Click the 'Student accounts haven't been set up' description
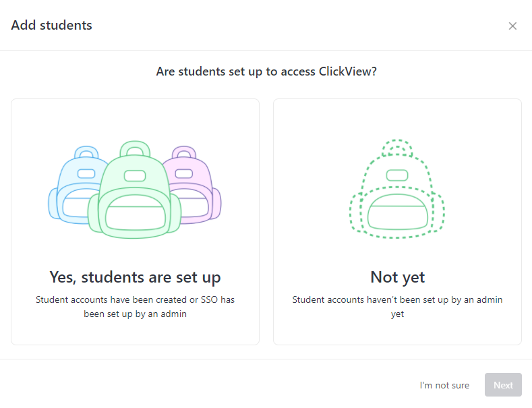Viewport: 532px width, 408px height. tap(397, 307)
